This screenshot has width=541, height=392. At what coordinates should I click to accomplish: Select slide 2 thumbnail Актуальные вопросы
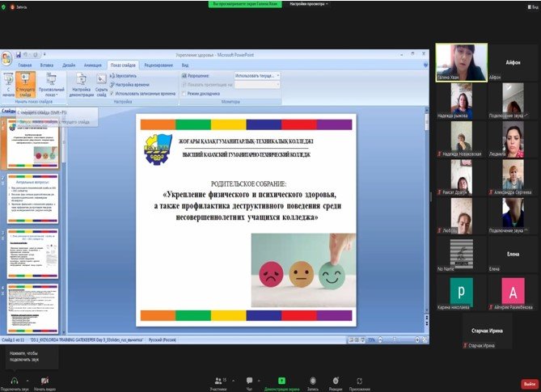[x=33, y=199]
